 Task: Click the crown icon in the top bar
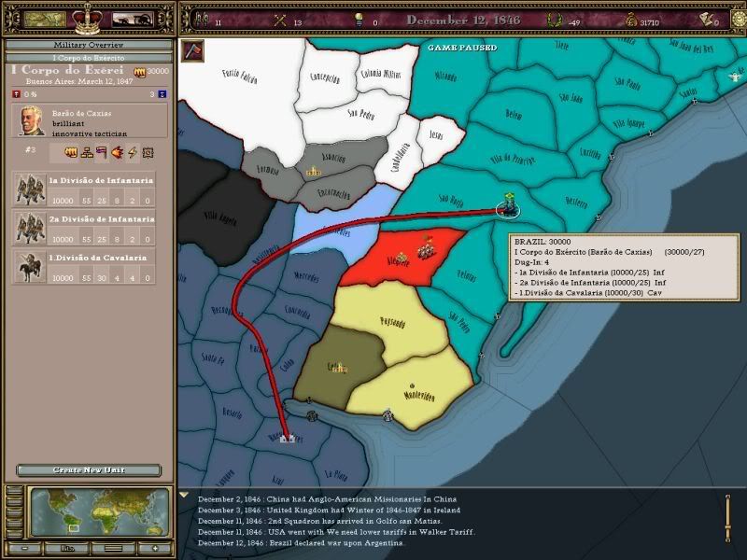pos(87,18)
